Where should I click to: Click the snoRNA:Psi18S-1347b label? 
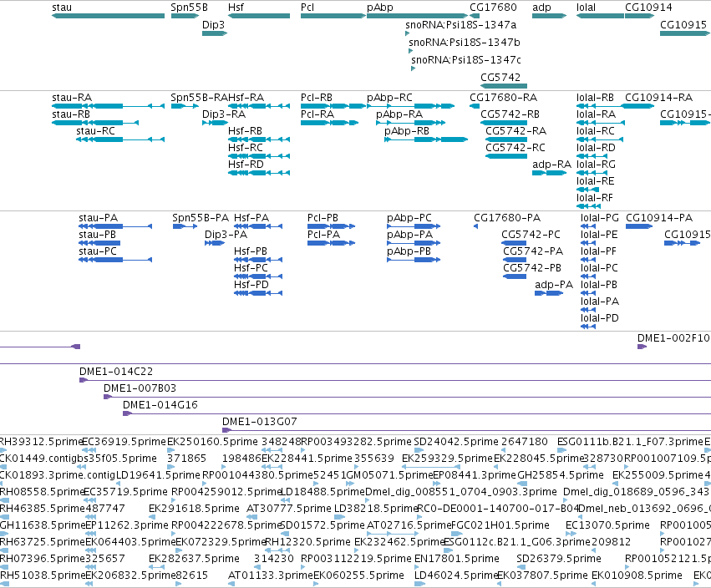(x=465, y=42)
